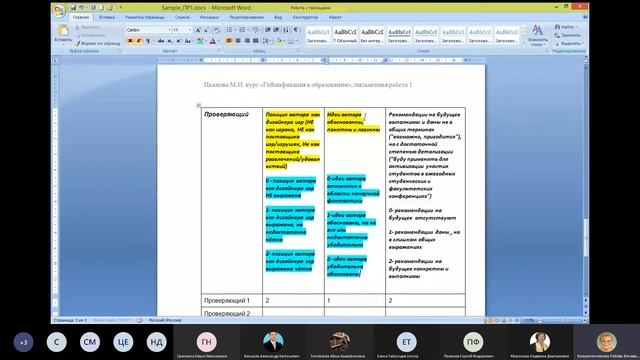Open Font dialog launcher arrow
The width and height of the screenshot is (640, 360).
click(219, 51)
